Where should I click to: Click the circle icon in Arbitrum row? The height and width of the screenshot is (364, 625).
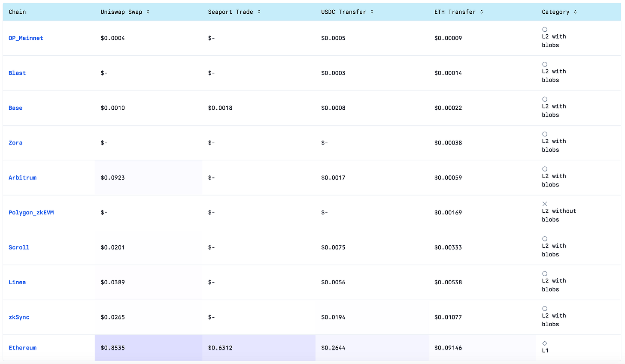click(545, 169)
